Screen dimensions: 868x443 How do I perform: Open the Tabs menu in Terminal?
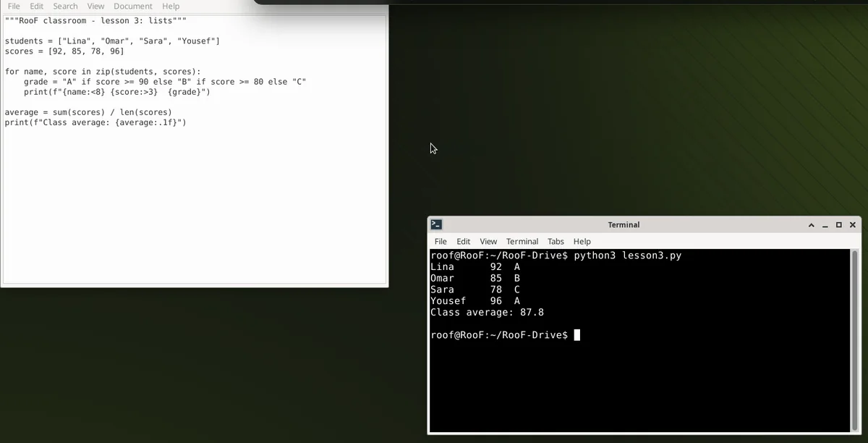(x=556, y=241)
